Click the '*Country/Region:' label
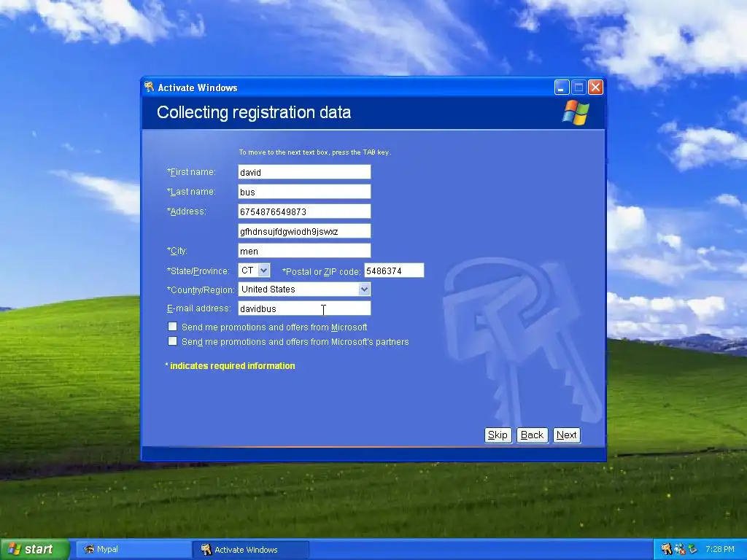 pos(201,289)
